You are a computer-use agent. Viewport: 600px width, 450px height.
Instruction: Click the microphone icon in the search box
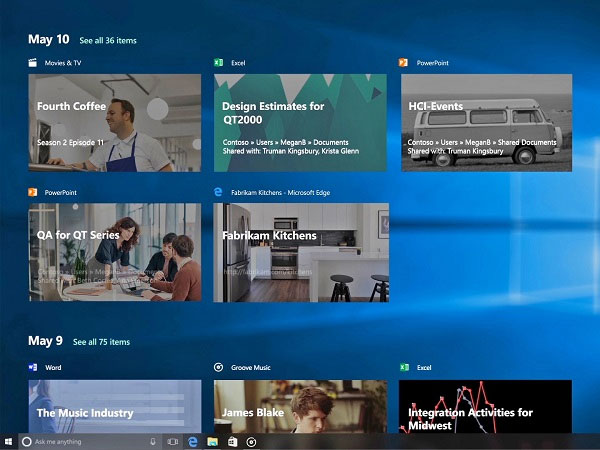(153, 442)
